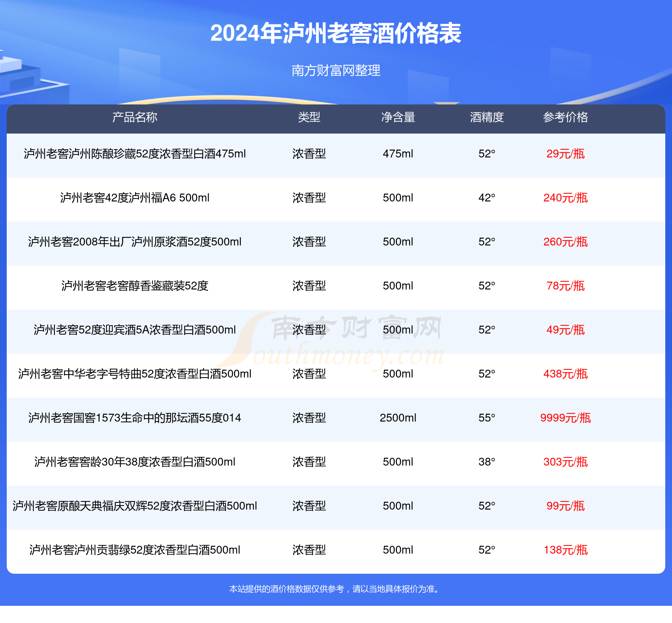Click the 78元/瓶 price
Viewport: 672px width, 623px height.
tap(566, 286)
